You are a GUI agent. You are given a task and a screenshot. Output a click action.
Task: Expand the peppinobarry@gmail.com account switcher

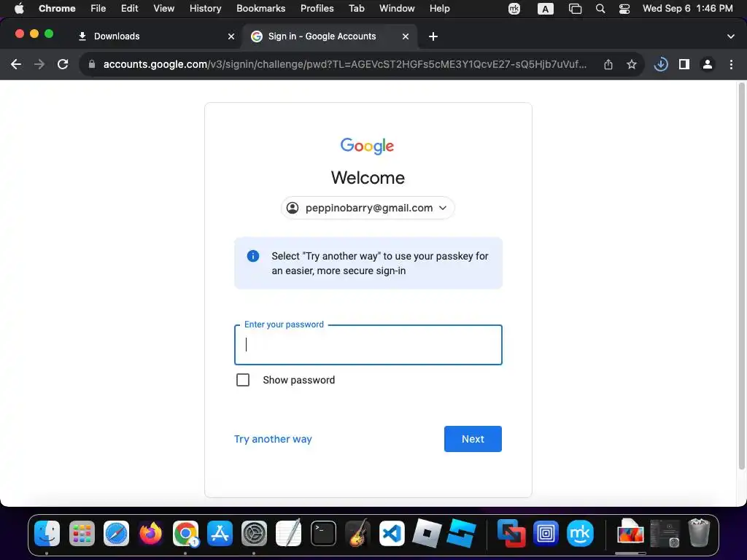click(368, 208)
